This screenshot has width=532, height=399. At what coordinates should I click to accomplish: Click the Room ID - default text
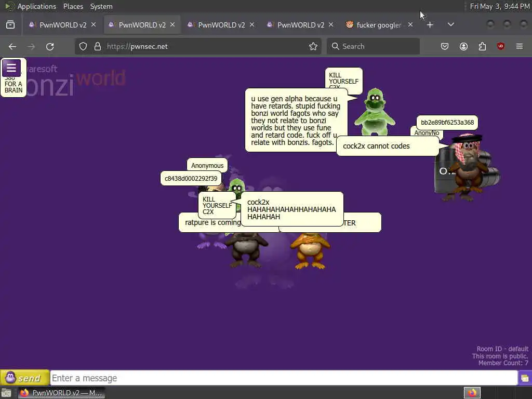coord(502,349)
